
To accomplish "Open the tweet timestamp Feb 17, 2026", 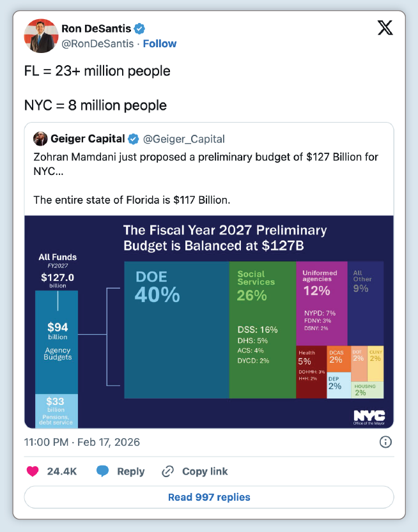I will [x=82, y=442].
